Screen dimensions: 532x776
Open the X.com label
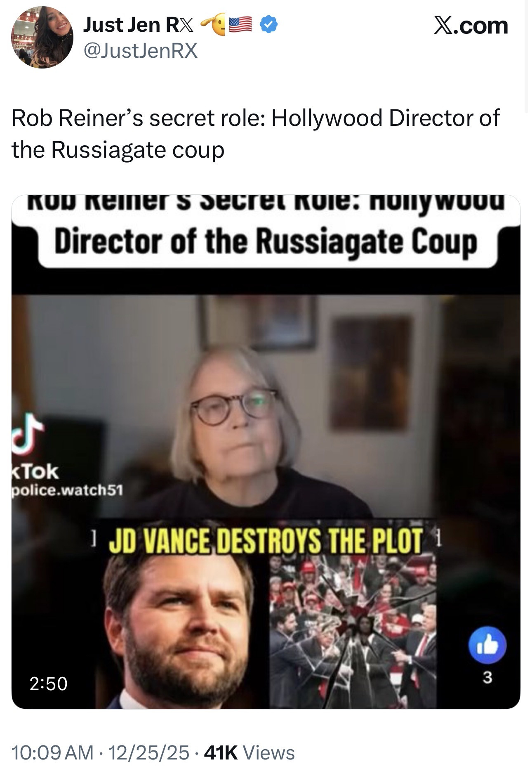coord(471,26)
